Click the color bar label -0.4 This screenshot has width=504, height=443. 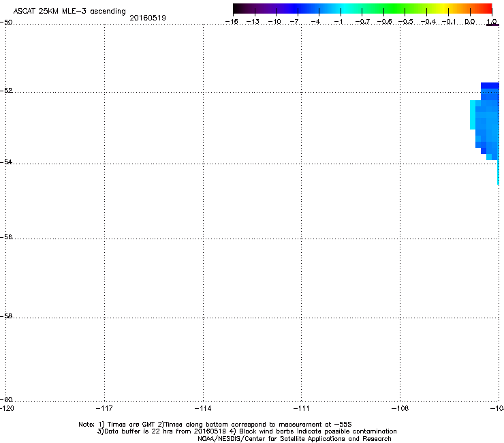point(428,22)
